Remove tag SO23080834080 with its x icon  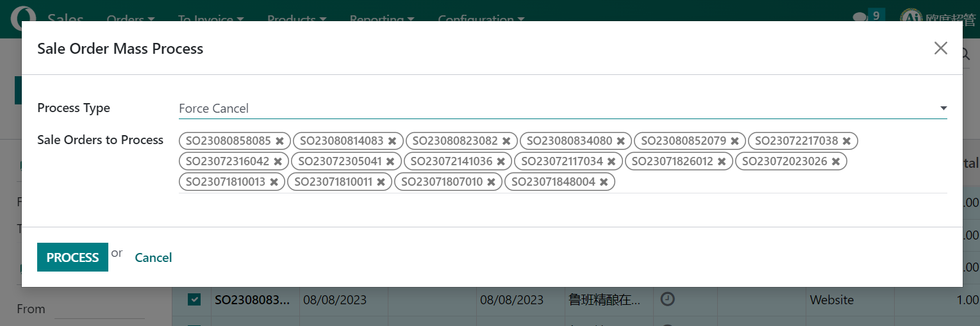[620, 141]
